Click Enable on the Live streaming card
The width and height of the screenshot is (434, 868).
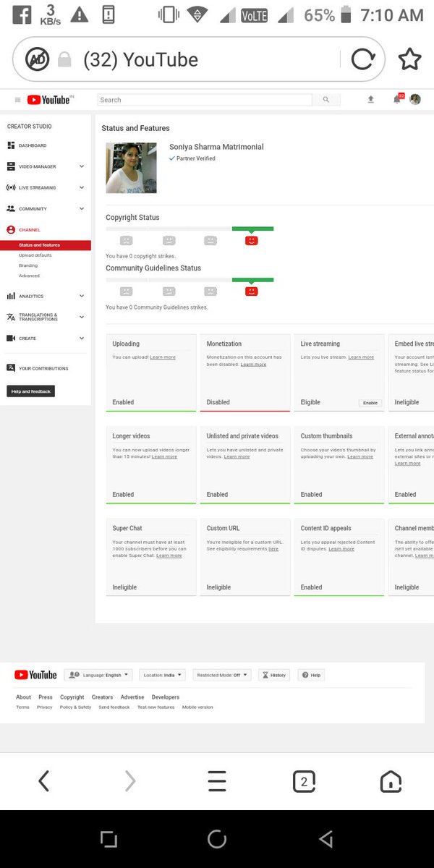(x=370, y=403)
